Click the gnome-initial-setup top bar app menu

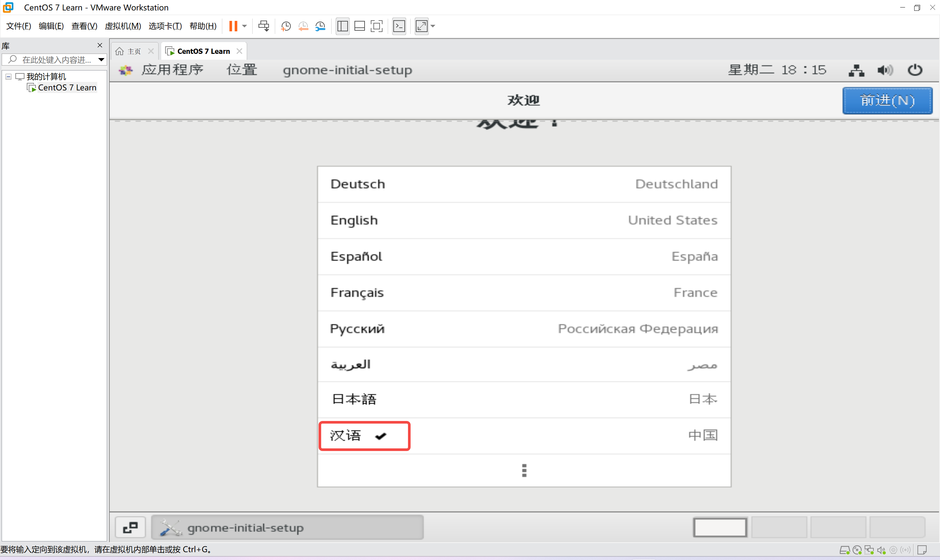pyautogui.click(x=347, y=70)
